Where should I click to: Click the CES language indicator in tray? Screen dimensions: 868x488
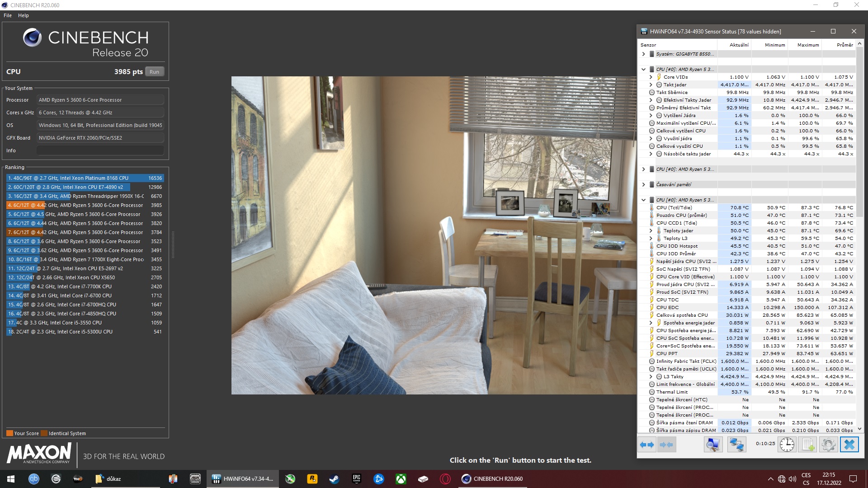point(806,475)
